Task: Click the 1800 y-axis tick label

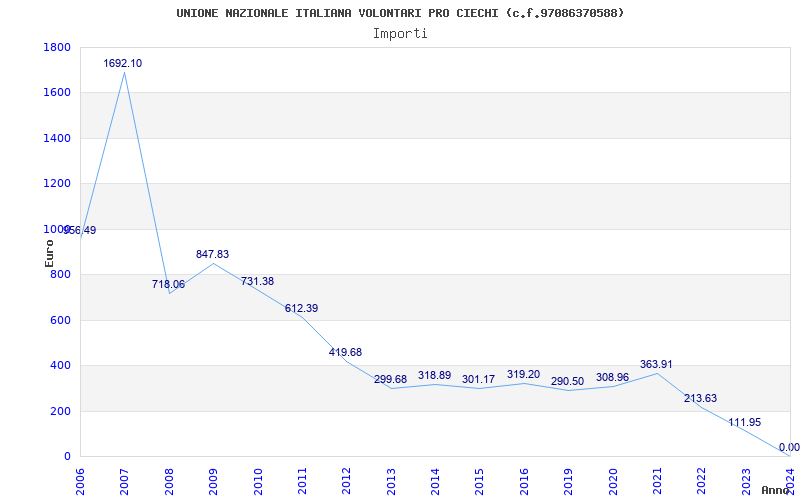Action: [x=57, y=47]
